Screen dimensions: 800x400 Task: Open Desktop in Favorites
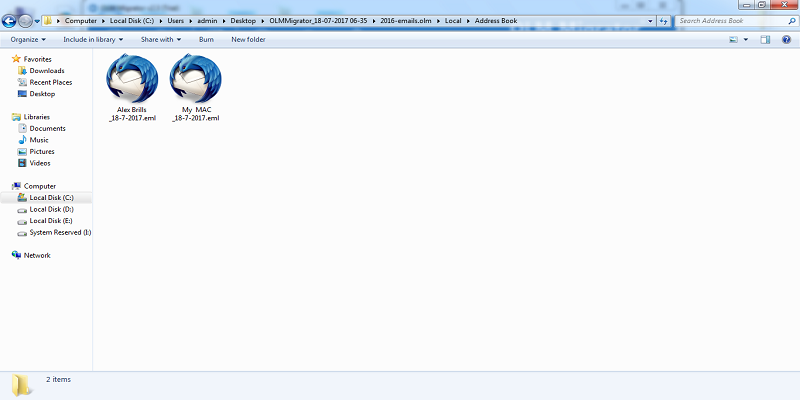42,94
